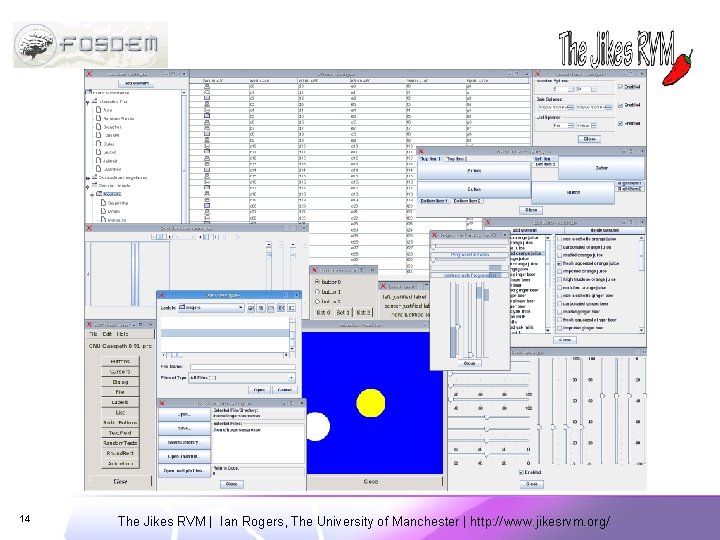The width and height of the screenshot is (720, 540).
Task: Select the third radio button, 'button 2'
Action: click(x=317, y=302)
